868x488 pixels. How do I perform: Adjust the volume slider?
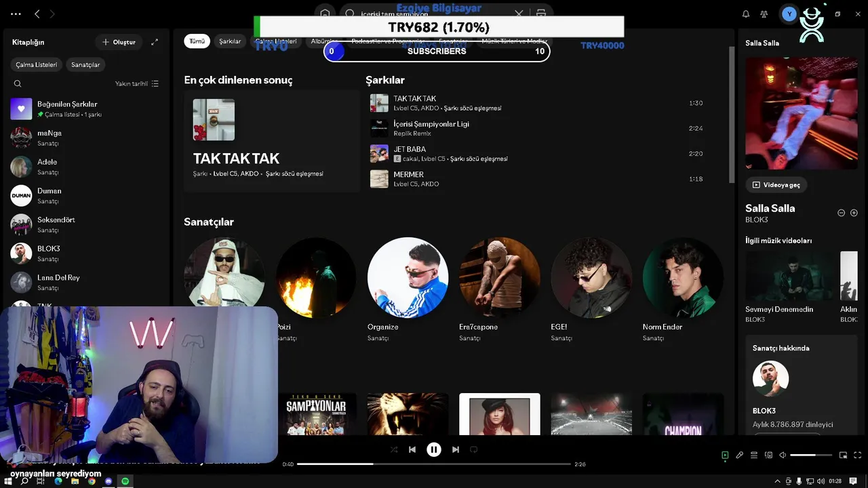click(811, 455)
